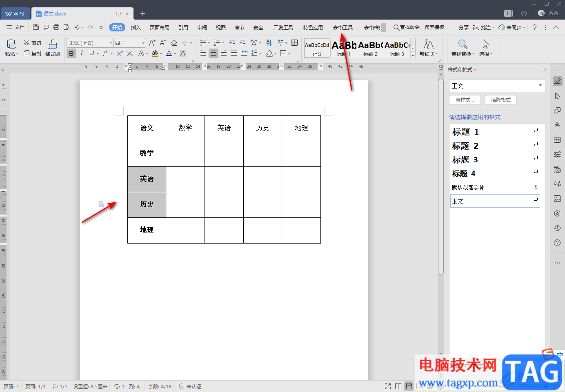The width and height of the screenshot is (565, 392).
Task: Click the Increase font size icon
Action: coord(152,43)
